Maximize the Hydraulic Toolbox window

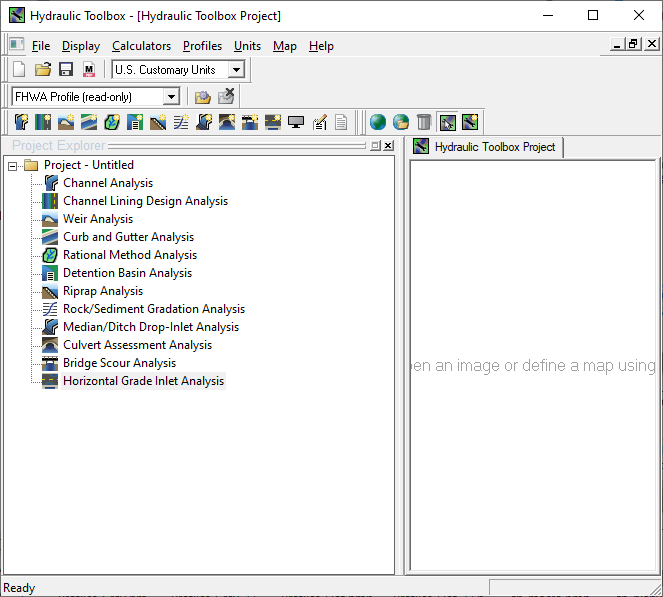(x=593, y=15)
